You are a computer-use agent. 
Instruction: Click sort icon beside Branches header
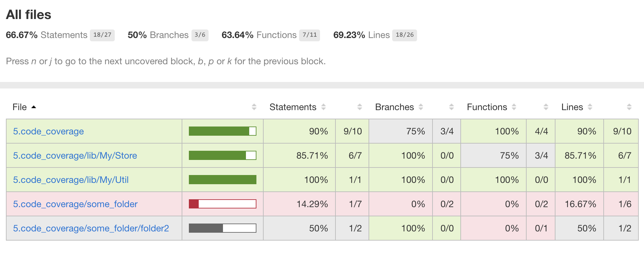[421, 107]
